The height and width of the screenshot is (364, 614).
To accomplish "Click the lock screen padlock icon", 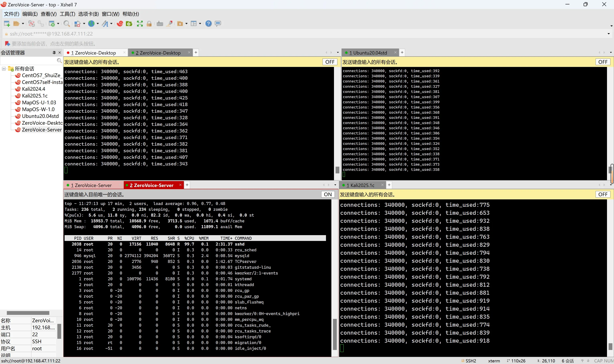I will (x=149, y=24).
